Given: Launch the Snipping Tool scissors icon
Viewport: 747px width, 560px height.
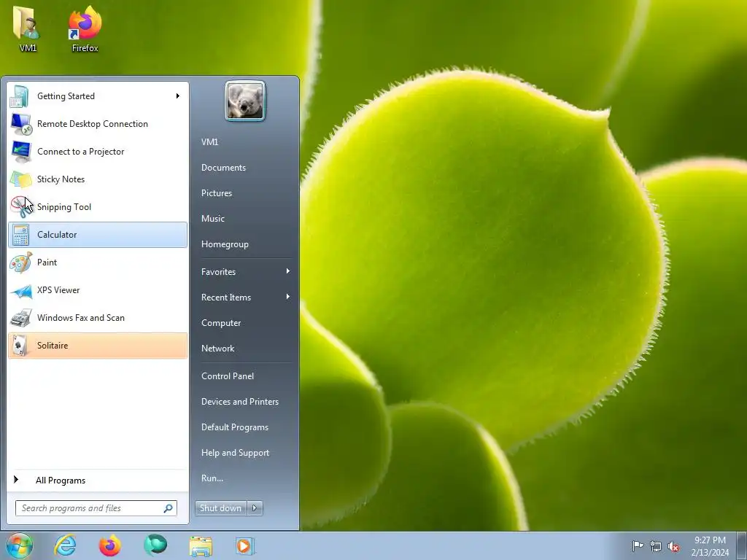Looking at the screenshot, I should (x=20, y=207).
